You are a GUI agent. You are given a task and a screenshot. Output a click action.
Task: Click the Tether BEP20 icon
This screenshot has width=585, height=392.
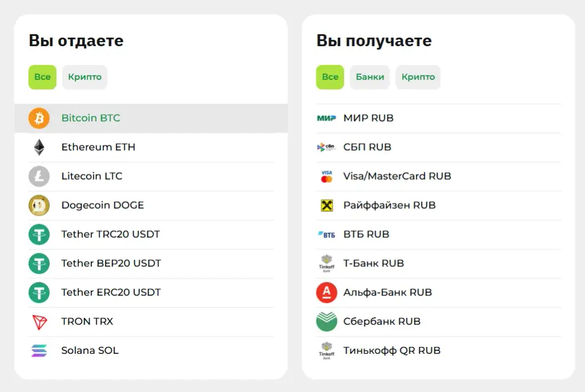pyautogui.click(x=39, y=264)
